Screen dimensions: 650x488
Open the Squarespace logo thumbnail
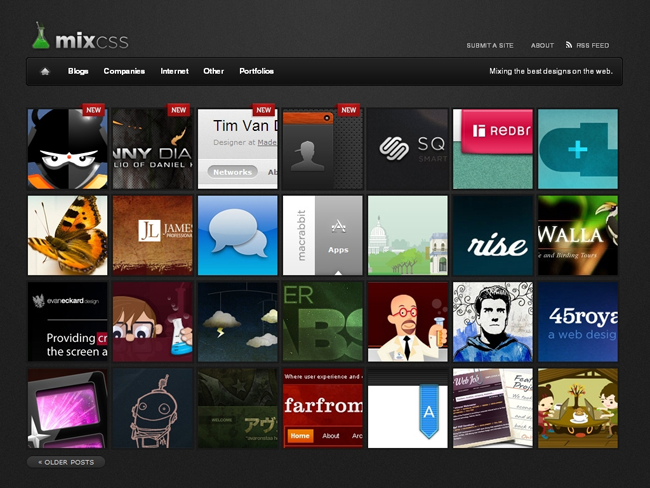pyautogui.click(x=407, y=149)
